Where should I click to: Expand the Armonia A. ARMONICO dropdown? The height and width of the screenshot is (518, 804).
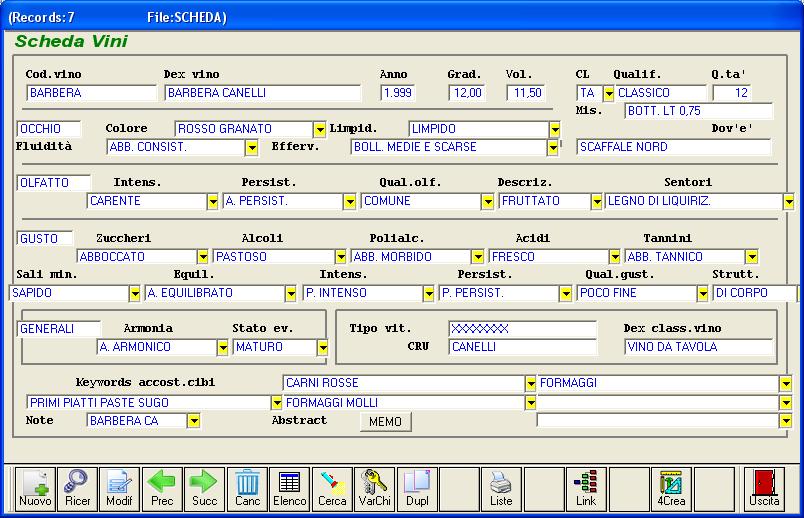(223, 347)
